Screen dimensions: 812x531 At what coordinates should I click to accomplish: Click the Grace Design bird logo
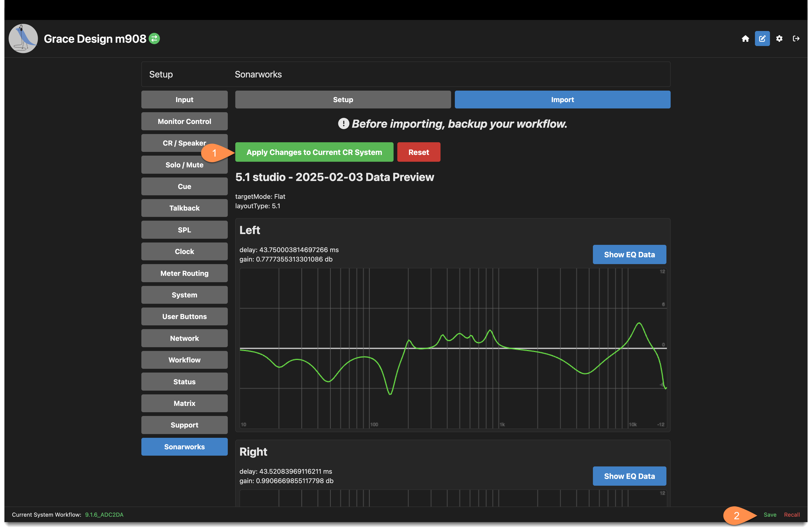click(x=23, y=38)
